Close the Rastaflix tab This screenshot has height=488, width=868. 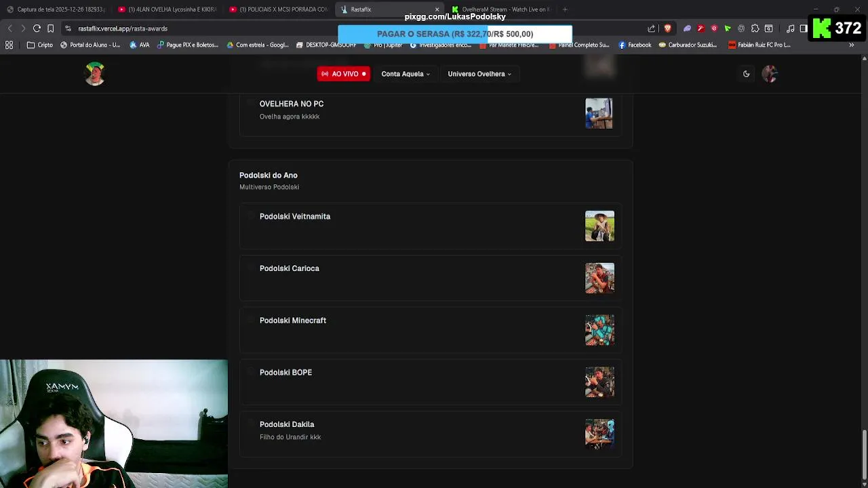coord(437,9)
